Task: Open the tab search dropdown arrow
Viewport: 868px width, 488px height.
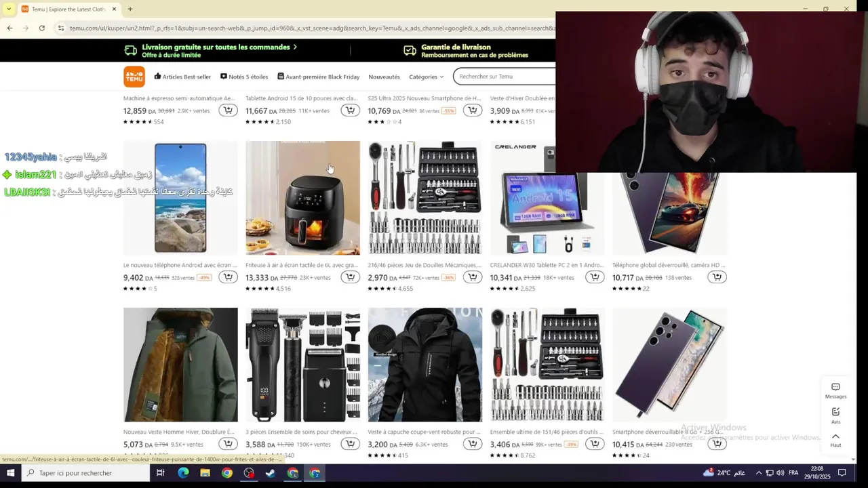Action: 8,9
